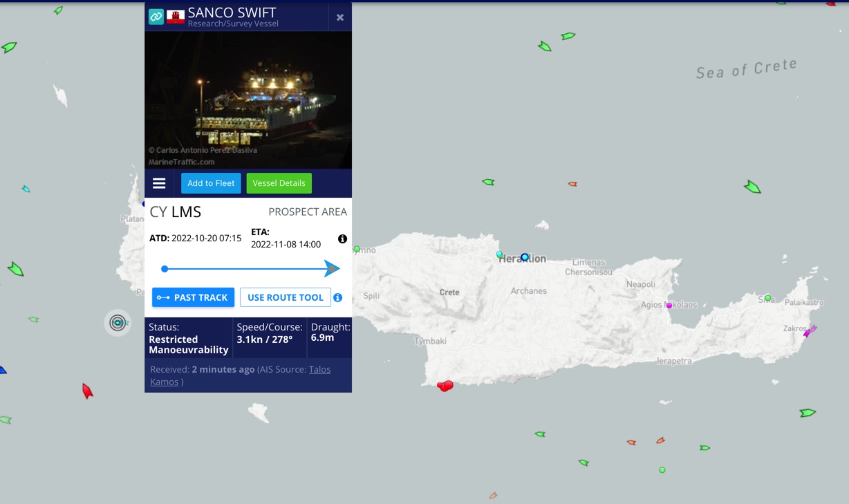The image size is (849, 504).
Task: Open Vessel Details for SANCO SWIFT
Action: click(x=279, y=183)
